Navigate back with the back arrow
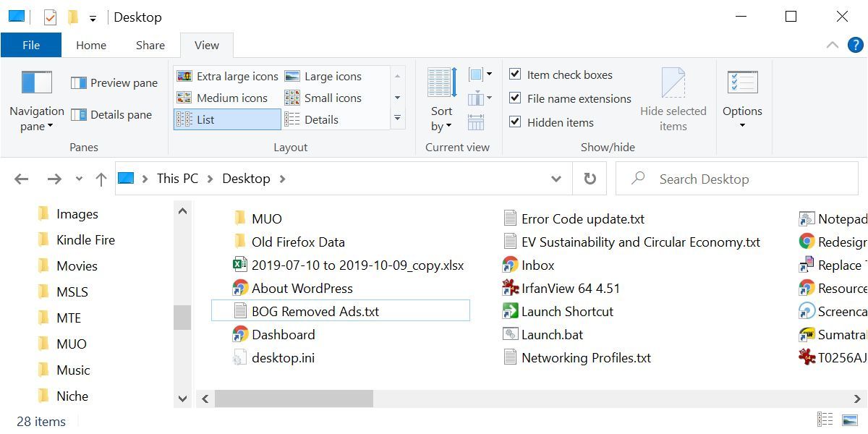Viewport: 868px width, 434px height. pos(20,179)
